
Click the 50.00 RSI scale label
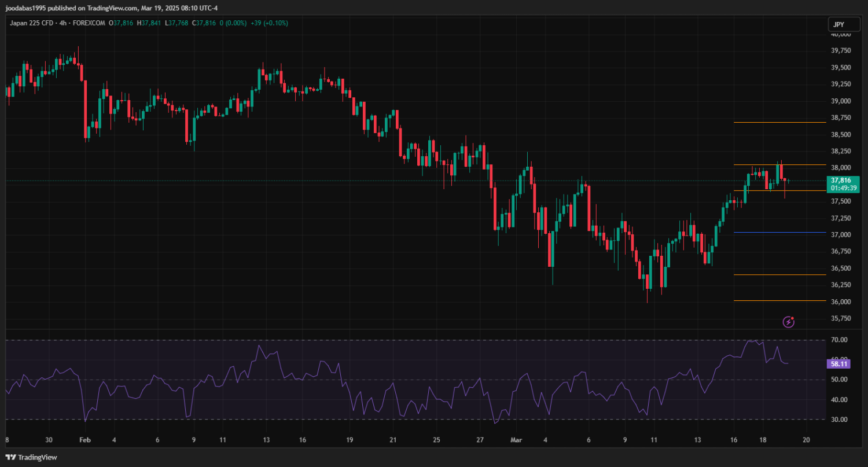coord(840,380)
